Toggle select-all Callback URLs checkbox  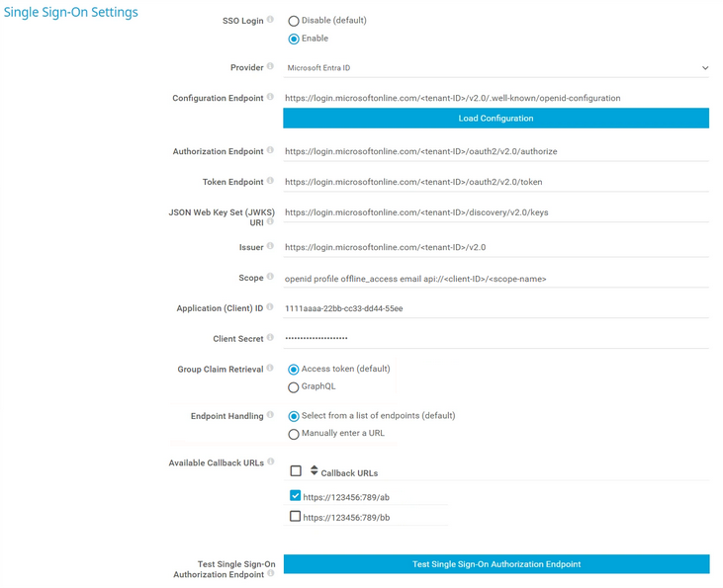295,471
